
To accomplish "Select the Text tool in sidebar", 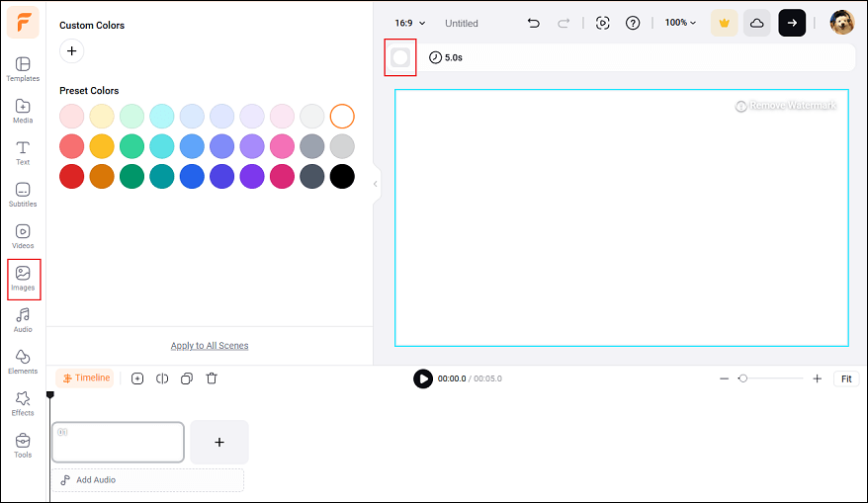I will coord(23,152).
